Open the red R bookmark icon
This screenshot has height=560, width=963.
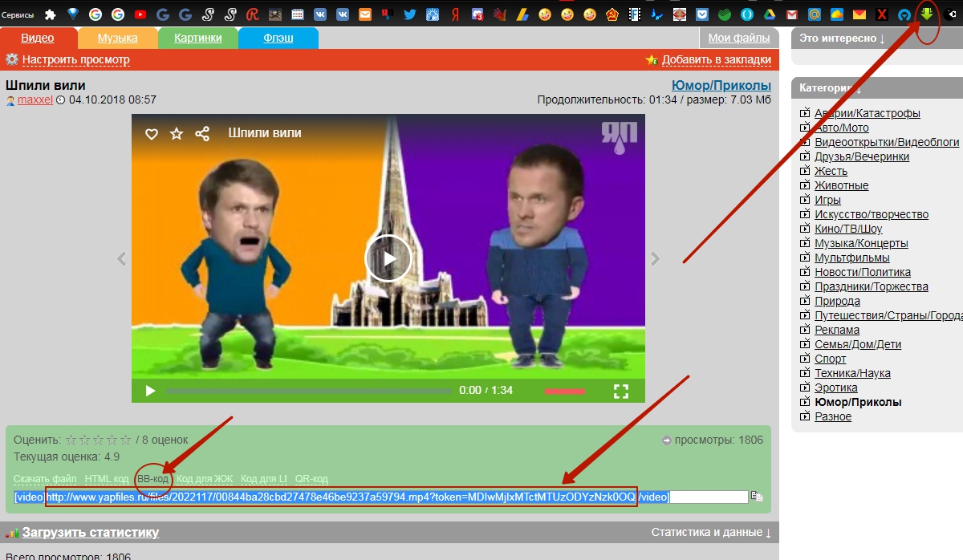pos(252,14)
